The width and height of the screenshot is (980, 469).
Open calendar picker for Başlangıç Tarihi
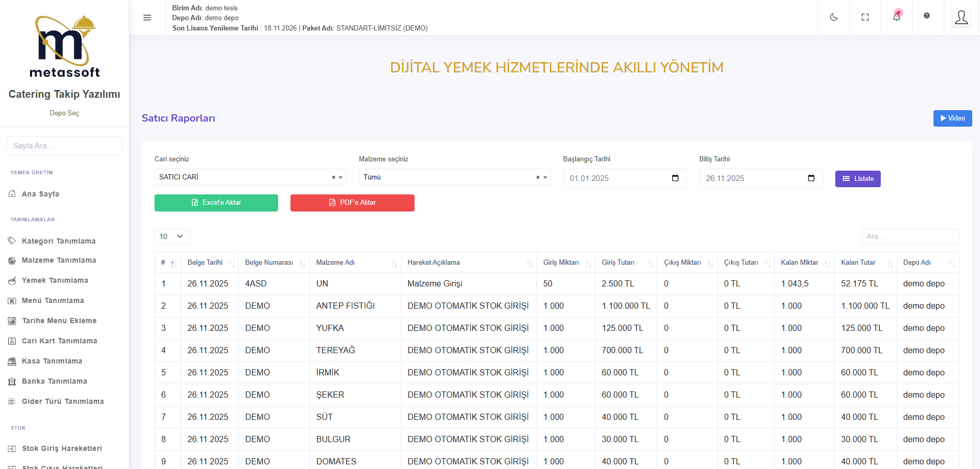pyautogui.click(x=675, y=178)
